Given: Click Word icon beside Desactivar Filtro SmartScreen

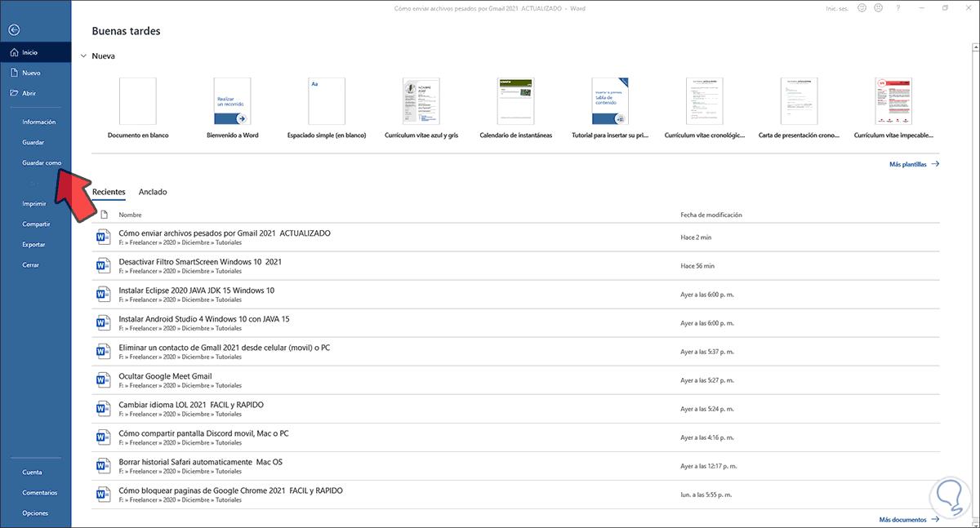Looking at the screenshot, I should [103, 265].
